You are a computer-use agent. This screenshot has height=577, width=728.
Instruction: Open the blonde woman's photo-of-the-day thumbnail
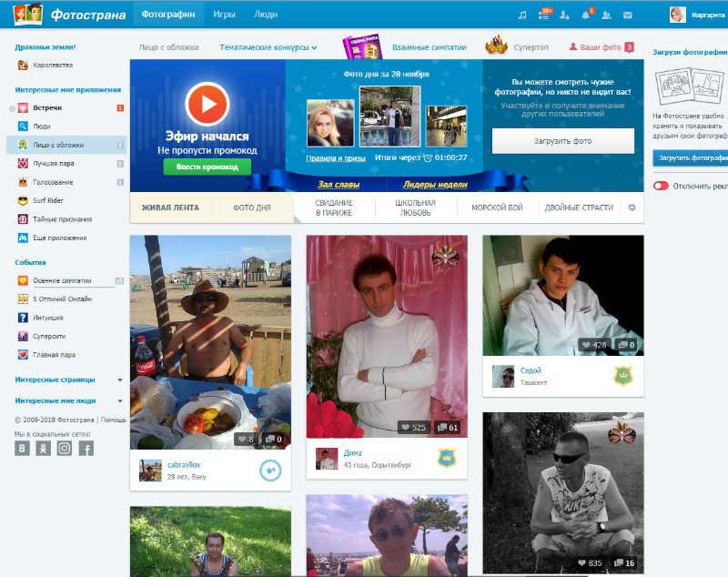330,123
